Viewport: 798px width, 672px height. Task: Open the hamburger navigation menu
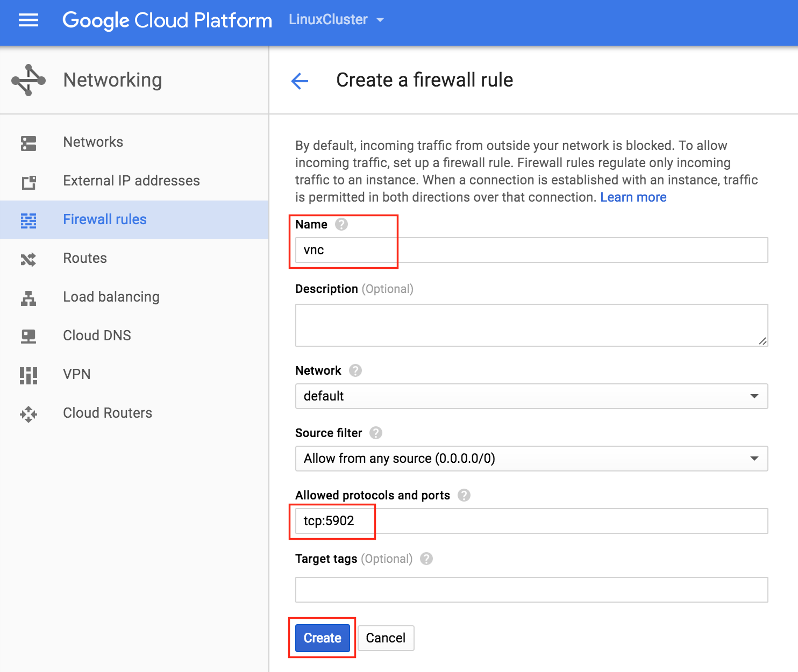point(28,20)
